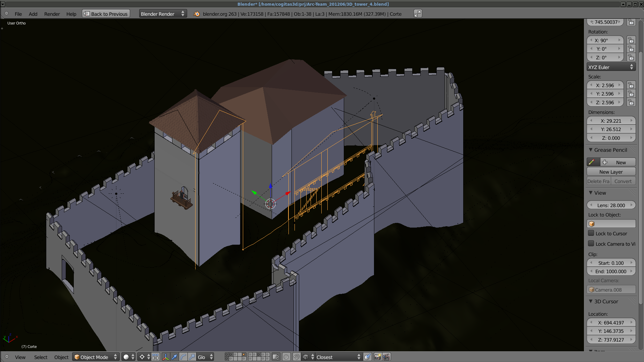Viewport: 644px width, 362px height.
Task: Click the Lens 28.000 value field
Action: pyautogui.click(x=611, y=205)
